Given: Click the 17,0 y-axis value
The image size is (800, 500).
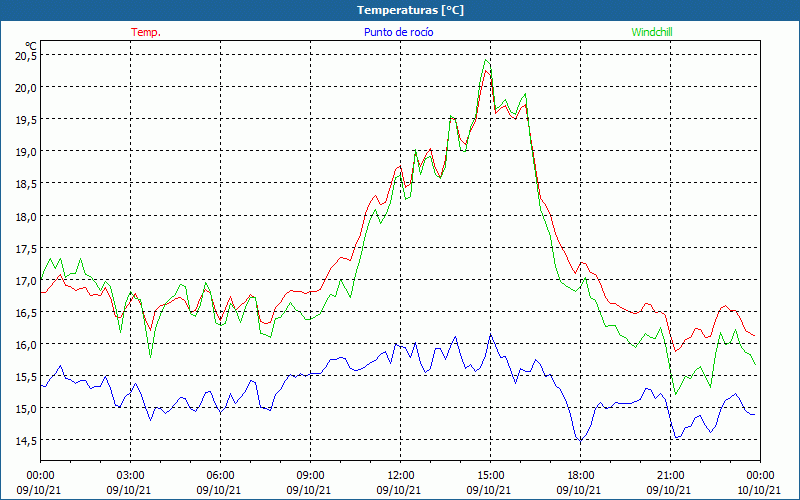Looking at the screenshot, I should [26, 280].
